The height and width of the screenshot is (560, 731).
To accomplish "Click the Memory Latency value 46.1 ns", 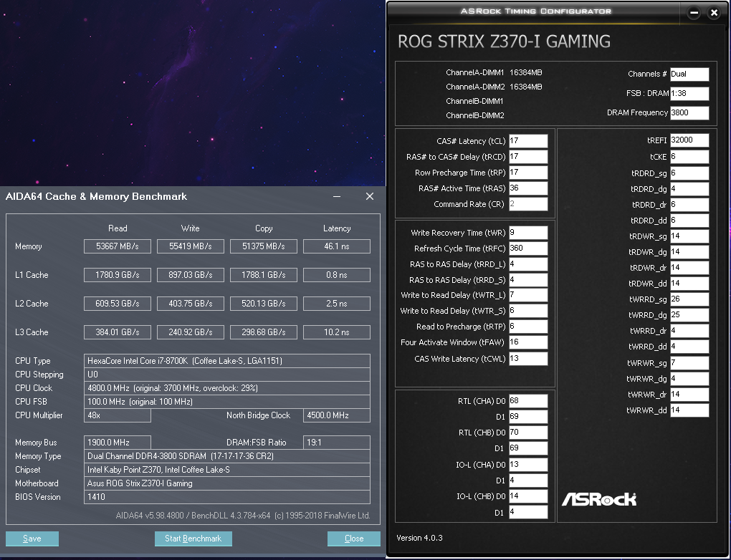I will click(x=337, y=246).
